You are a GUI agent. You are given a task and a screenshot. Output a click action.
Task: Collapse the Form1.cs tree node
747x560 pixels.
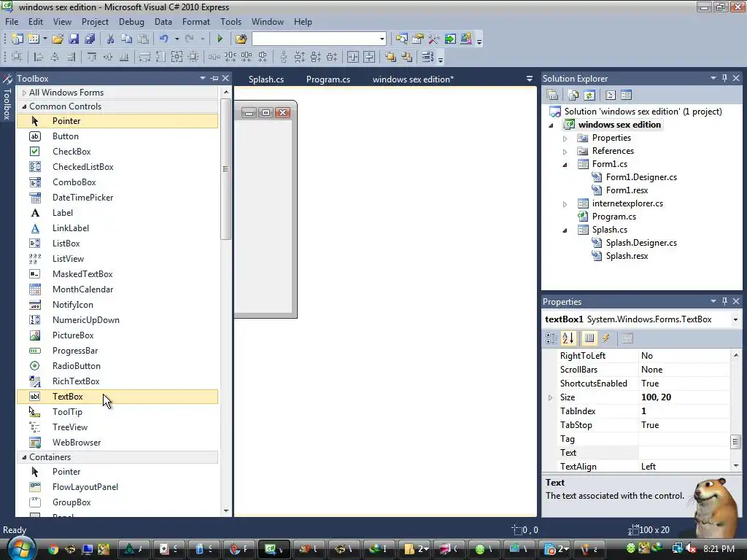565,165
